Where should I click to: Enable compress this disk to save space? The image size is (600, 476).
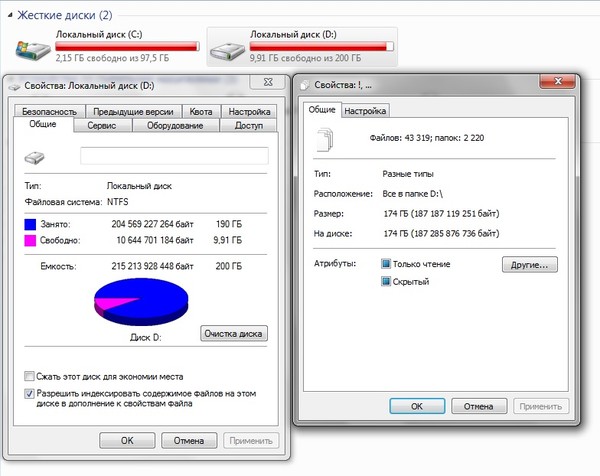click(28, 377)
